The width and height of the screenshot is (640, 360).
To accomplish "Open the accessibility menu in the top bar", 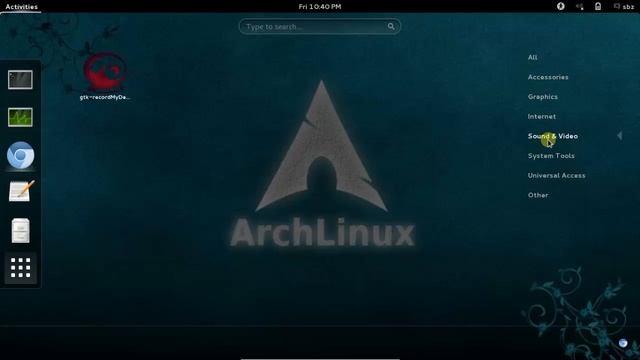I will point(561,6).
